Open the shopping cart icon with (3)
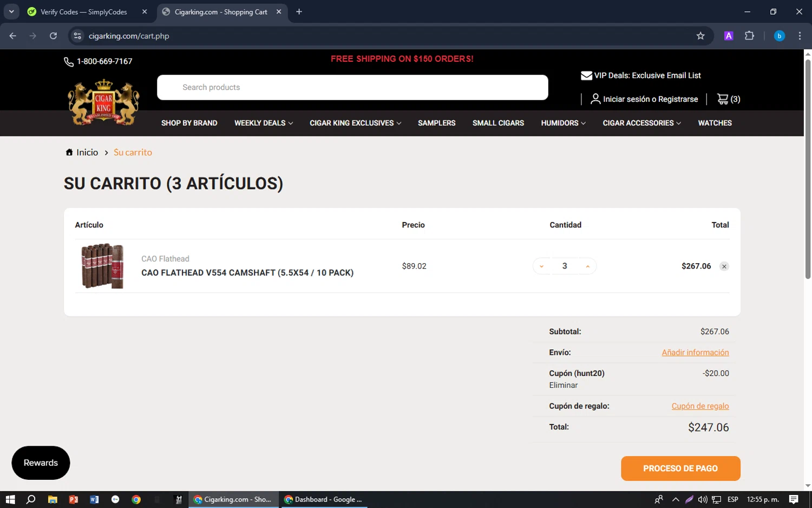812x508 pixels. pos(728,99)
